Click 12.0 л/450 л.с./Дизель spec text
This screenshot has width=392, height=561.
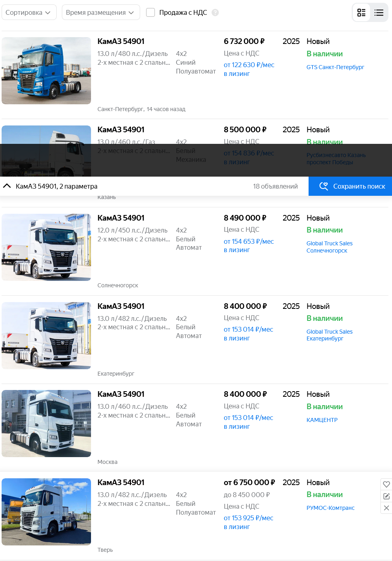[x=133, y=230]
